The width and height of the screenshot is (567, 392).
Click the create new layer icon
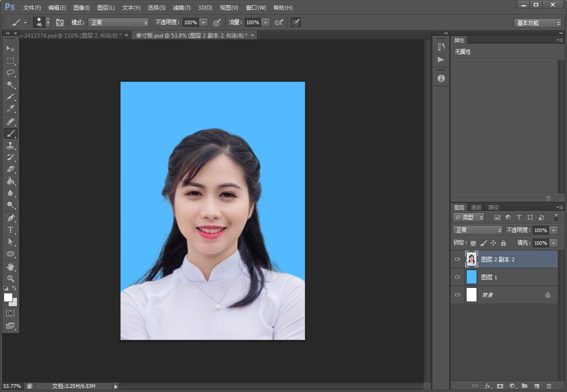coord(536,386)
